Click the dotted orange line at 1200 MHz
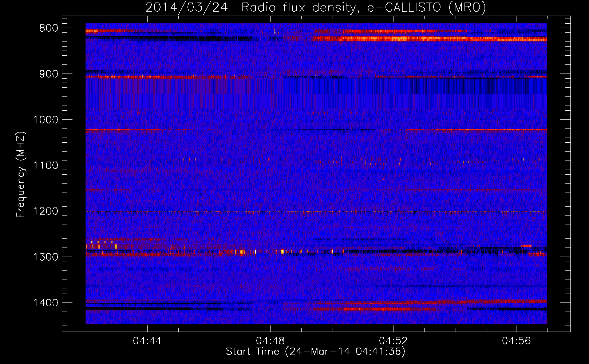The image size is (589, 364). (x=316, y=211)
